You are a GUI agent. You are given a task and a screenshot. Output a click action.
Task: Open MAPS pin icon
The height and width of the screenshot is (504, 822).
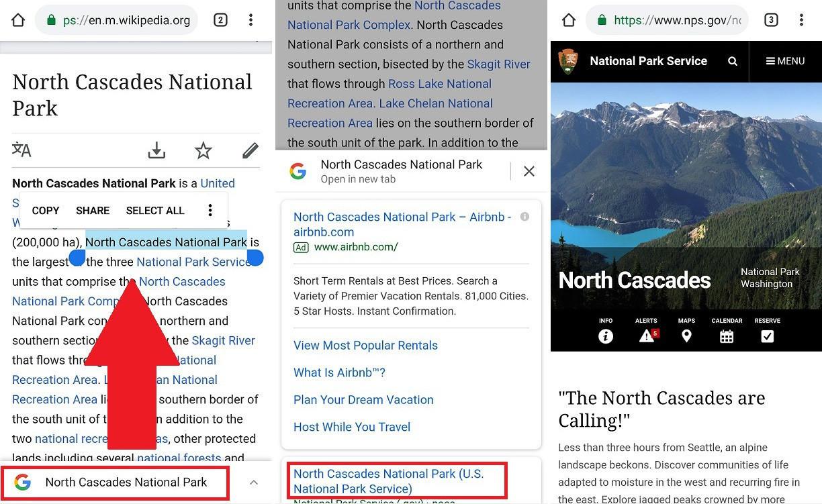click(686, 331)
